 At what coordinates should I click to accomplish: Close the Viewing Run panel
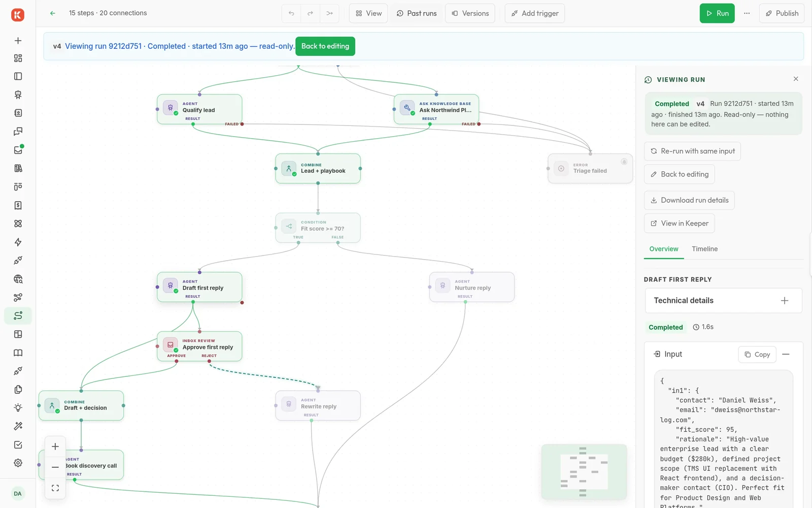pos(796,79)
